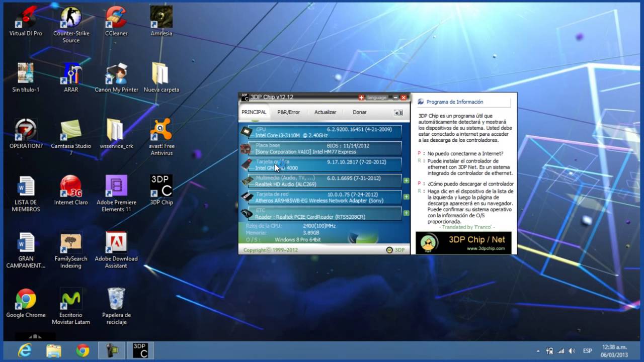Select the ARAR desktop icon
Image resolution: width=644 pixels, height=362 pixels.
(x=71, y=78)
